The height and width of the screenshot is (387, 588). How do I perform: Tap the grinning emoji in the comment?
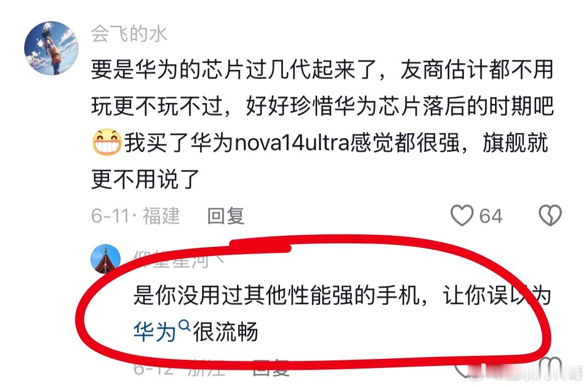click(x=107, y=143)
